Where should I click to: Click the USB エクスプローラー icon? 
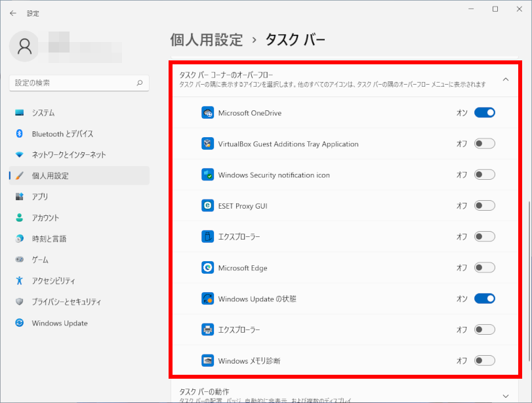tap(208, 236)
